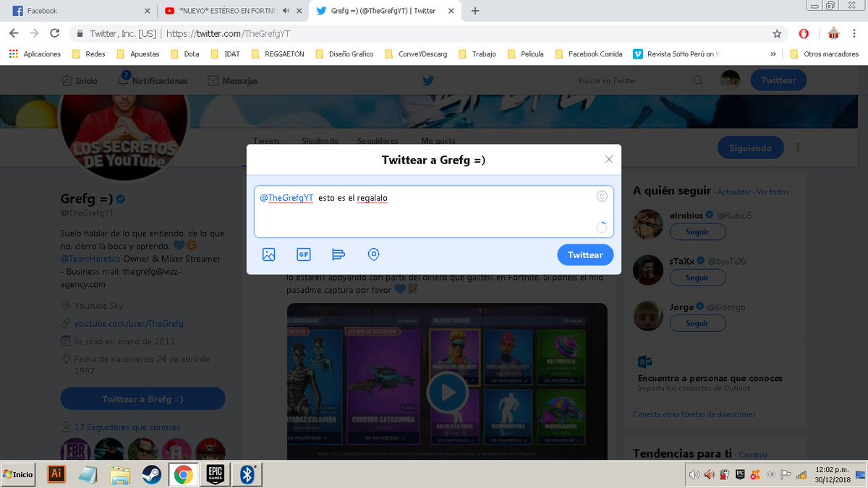Image resolution: width=868 pixels, height=488 pixels.
Task: Open Windows Explorer folder from taskbar
Action: (120, 474)
